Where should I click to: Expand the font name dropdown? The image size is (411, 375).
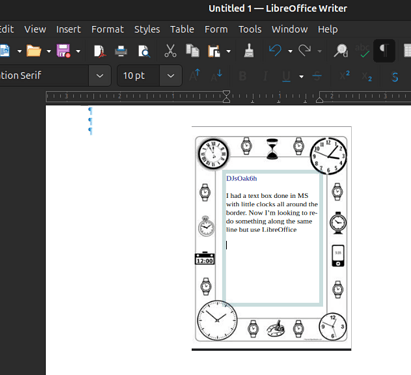[x=100, y=76]
